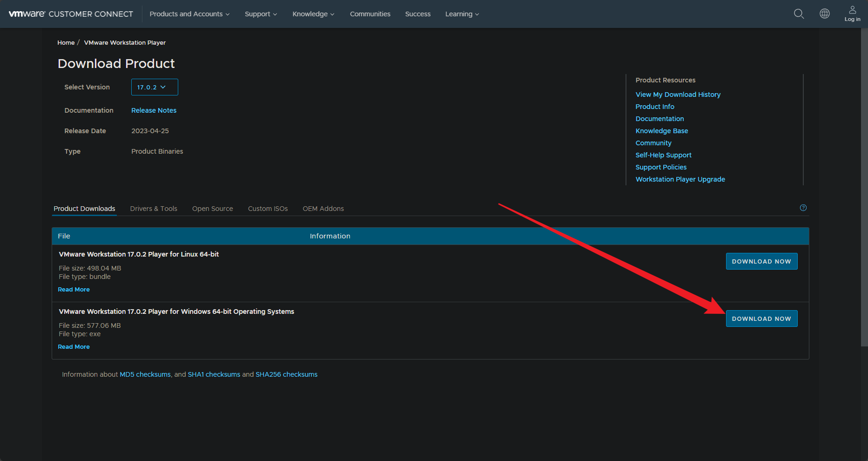The width and height of the screenshot is (868, 461).
Task: Click the search magnifier icon
Action: pos(799,14)
